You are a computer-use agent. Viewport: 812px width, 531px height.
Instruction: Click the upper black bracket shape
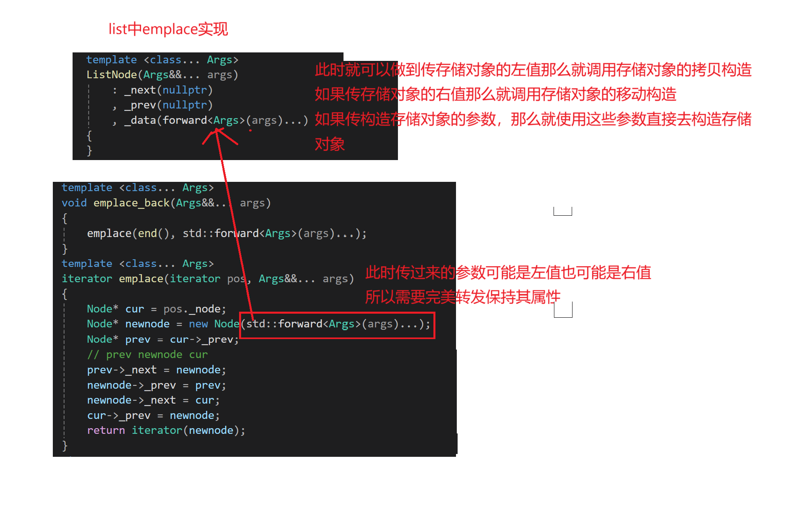[562, 211]
